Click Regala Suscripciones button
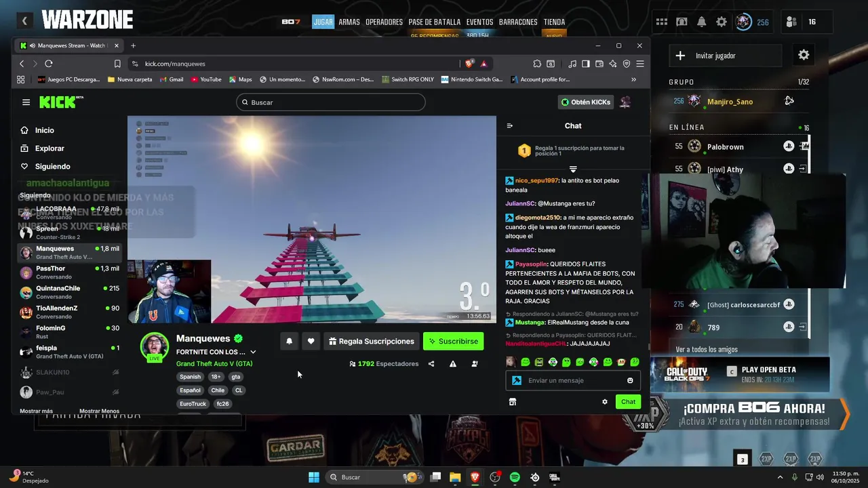 coord(371,342)
